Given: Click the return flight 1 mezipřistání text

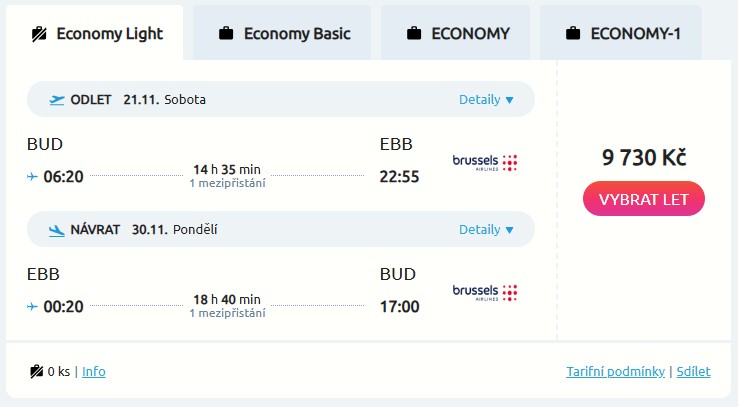Looking at the screenshot, I should [227, 313].
